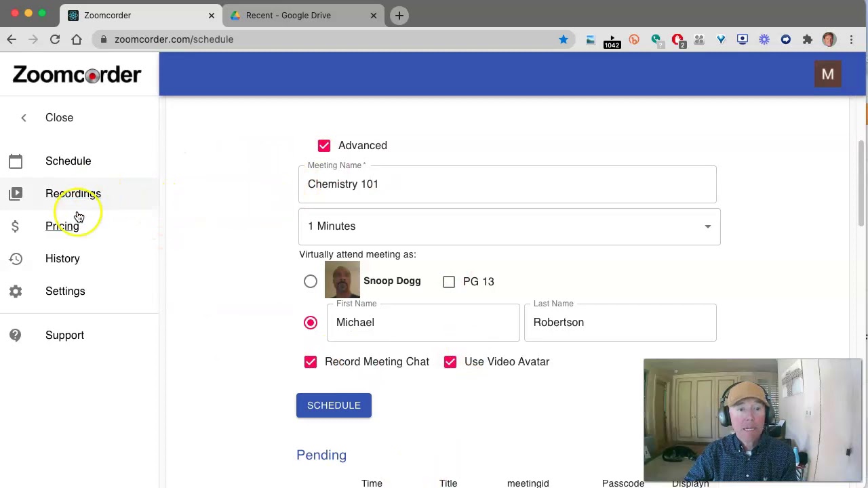
Task: Click the browser Back arrow
Action: click(x=12, y=39)
